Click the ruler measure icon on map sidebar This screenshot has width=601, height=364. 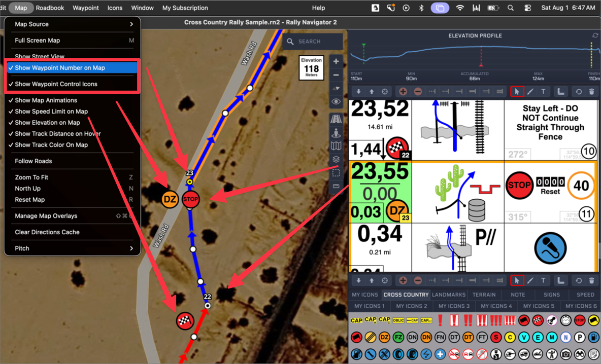point(336,187)
